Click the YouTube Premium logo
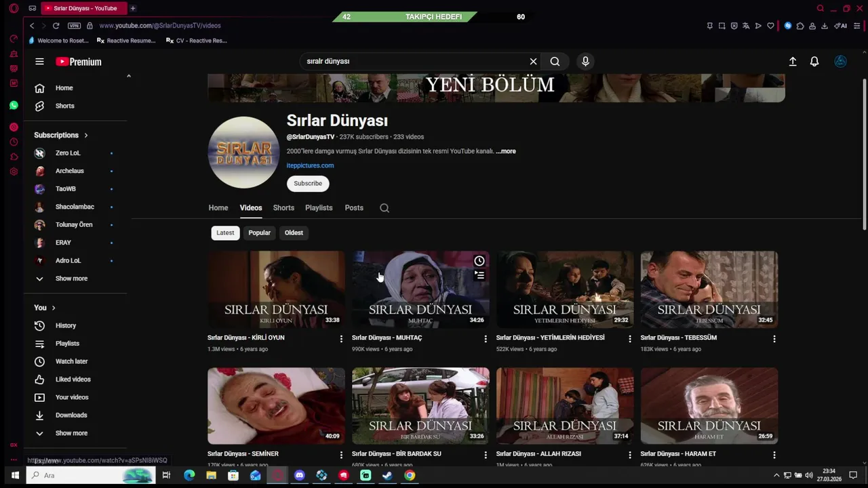The image size is (868, 488). pyautogui.click(x=79, y=62)
